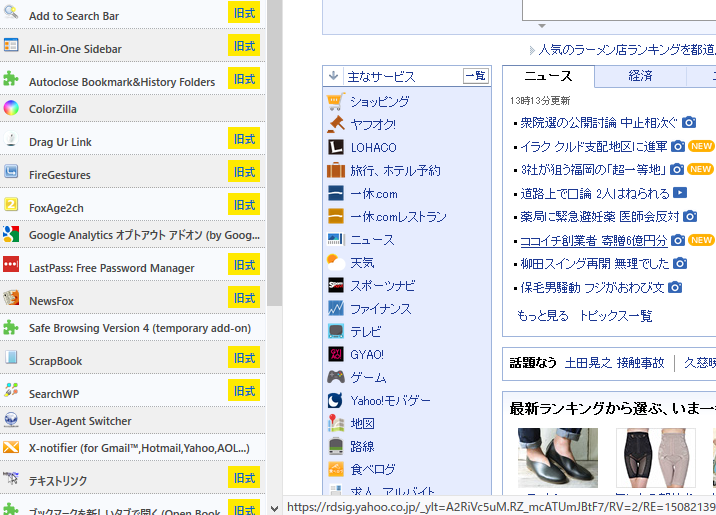Click the User-Agent Switcher globe icon
The image size is (716, 515).
coord(11,420)
